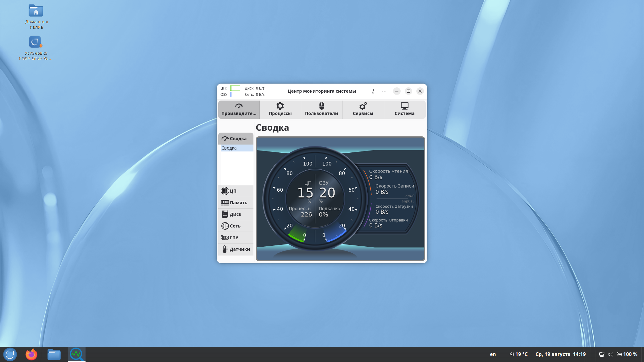This screenshot has height=362, width=644.
Task: Open the Сеть sidebar section
Action: coord(236,226)
